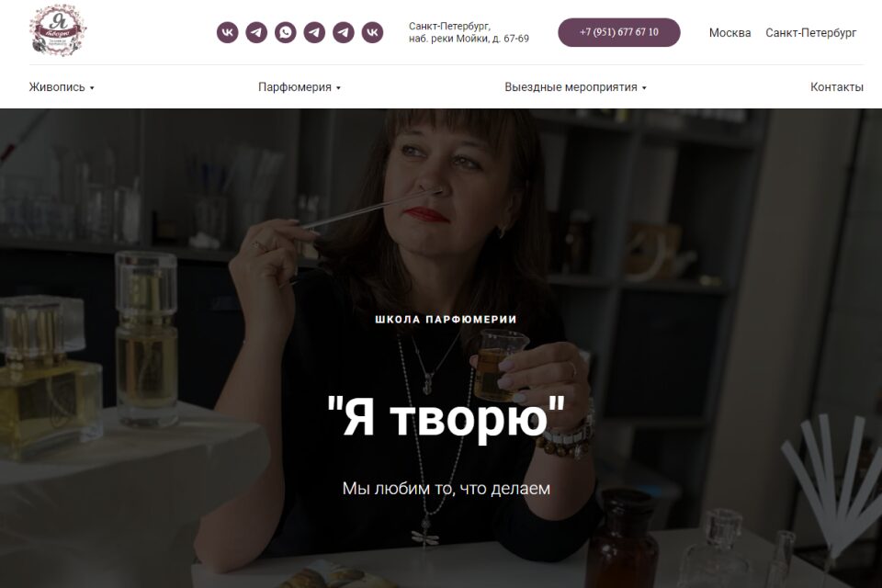Open the Telegram icon left of WhatsApp
Viewport: 882px width, 588px height.
coord(256,32)
